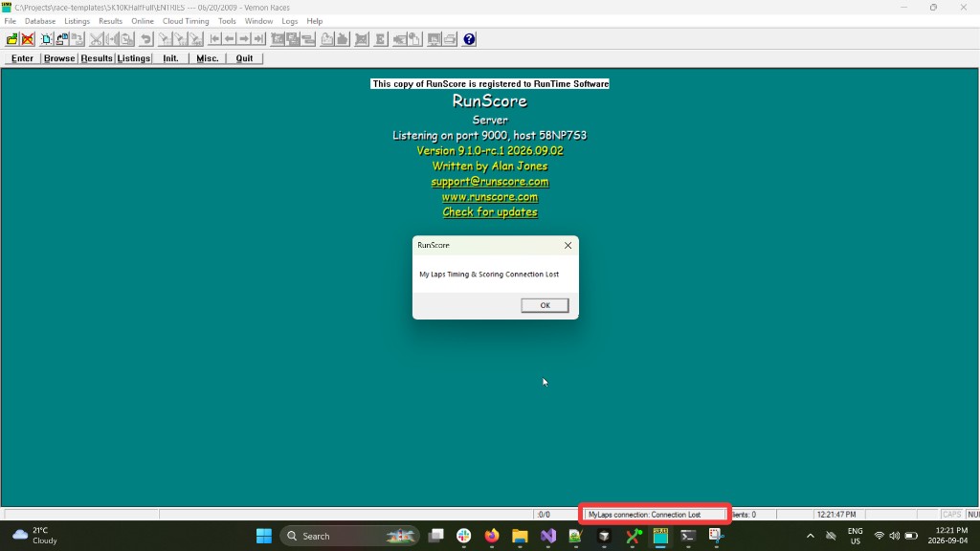The image size is (980, 551).
Task: Click the taskbar Search box
Action: [x=349, y=536]
